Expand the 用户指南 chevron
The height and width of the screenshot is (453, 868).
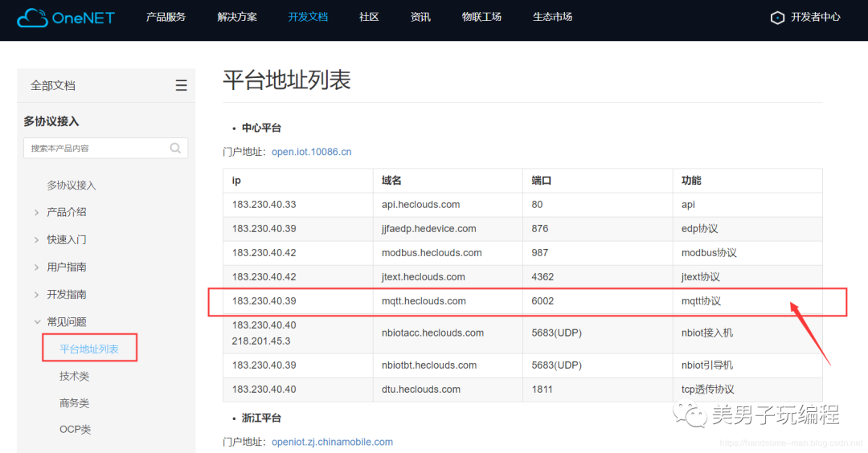pos(36,267)
